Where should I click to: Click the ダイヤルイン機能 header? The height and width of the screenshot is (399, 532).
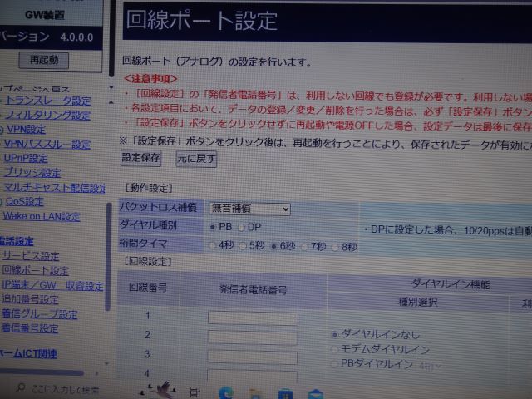tap(451, 284)
